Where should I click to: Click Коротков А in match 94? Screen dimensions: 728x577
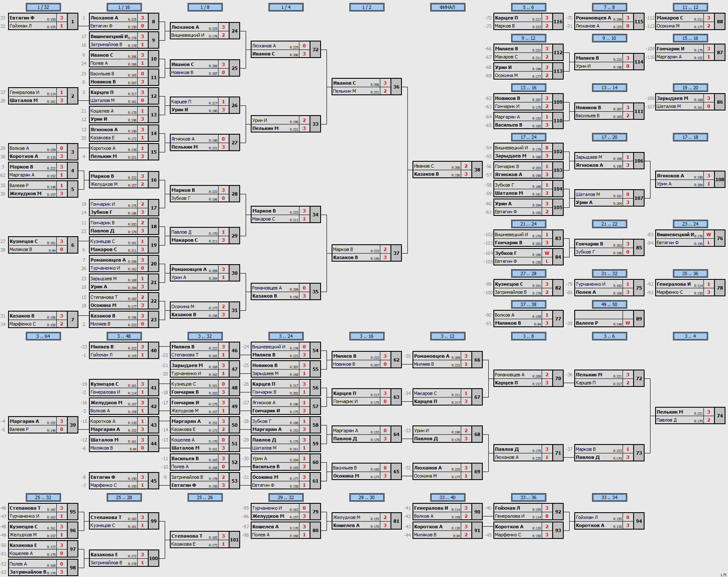590,525
